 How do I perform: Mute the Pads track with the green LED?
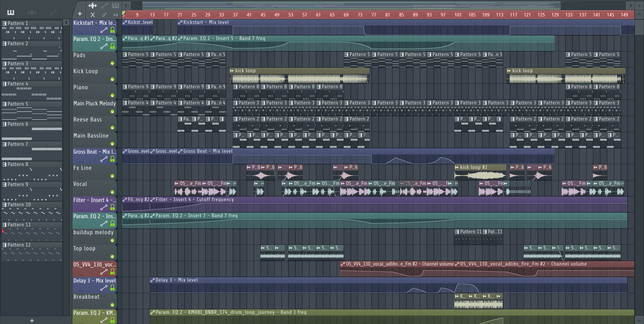click(x=112, y=63)
